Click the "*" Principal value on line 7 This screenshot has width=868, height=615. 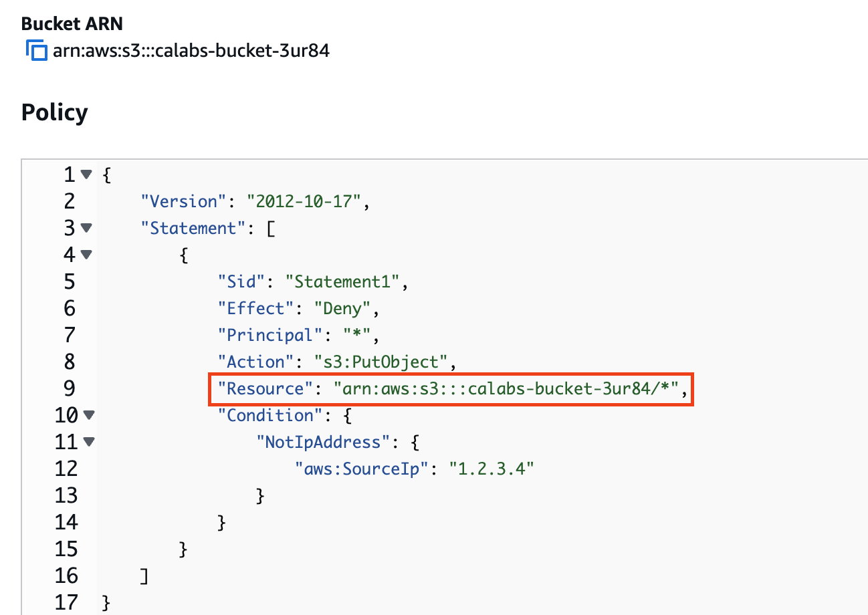[x=357, y=335]
